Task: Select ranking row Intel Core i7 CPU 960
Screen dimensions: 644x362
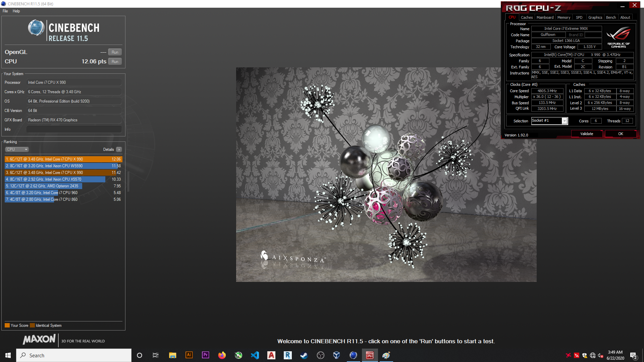Action: click(63, 193)
